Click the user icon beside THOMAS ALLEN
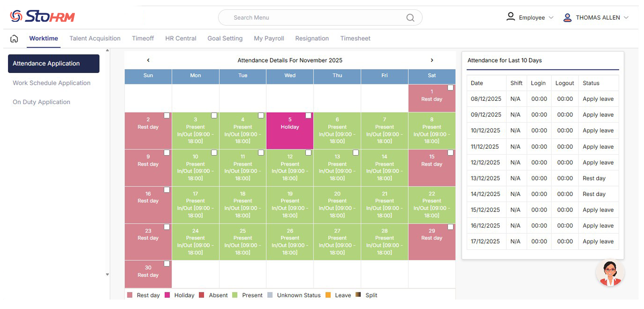644x309 pixels. [567, 18]
